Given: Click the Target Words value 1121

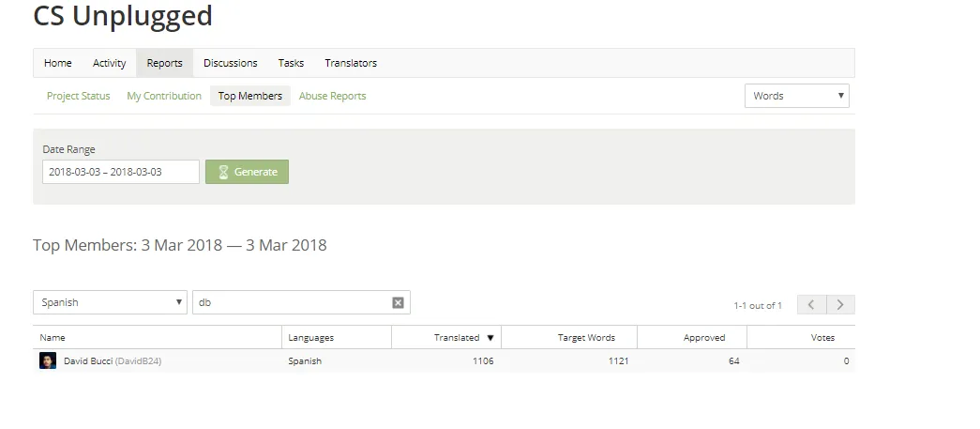Looking at the screenshot, I should [619, 360].
